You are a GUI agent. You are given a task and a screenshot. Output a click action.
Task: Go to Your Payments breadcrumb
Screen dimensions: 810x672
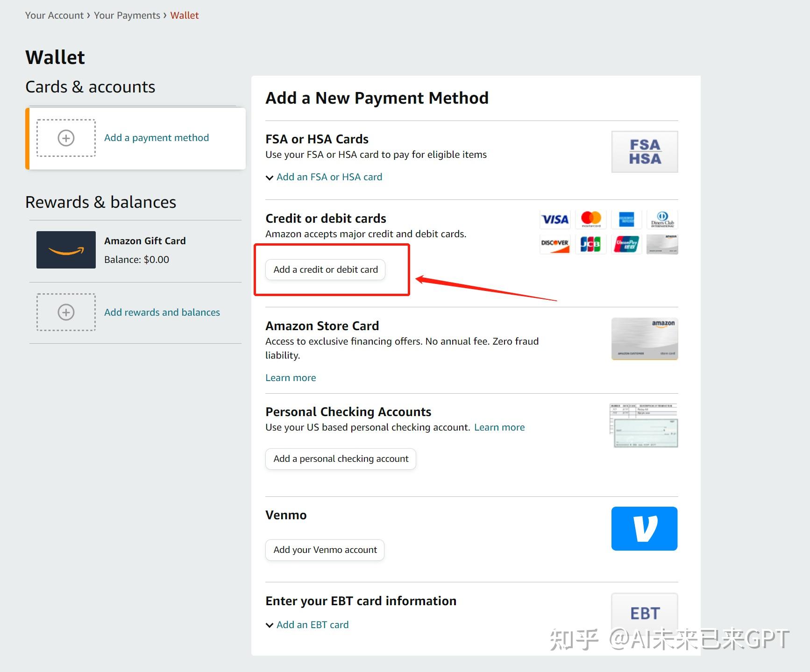coord(127,15)
